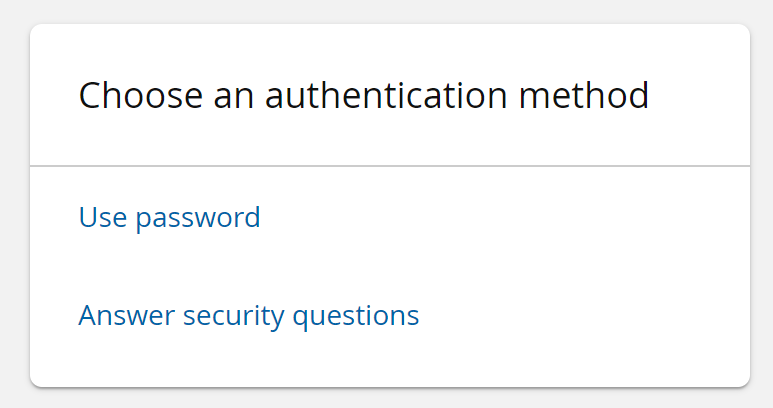The image size is (773, 408).
Task: Authenticate by answering security questions
Action: click(x=248, y=316)
